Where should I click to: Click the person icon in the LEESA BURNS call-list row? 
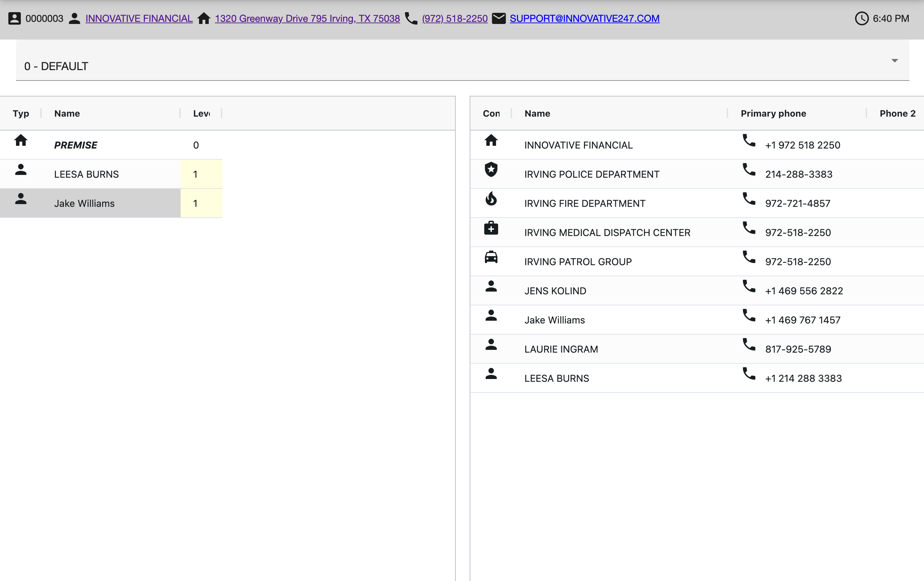tap(21, 169)
